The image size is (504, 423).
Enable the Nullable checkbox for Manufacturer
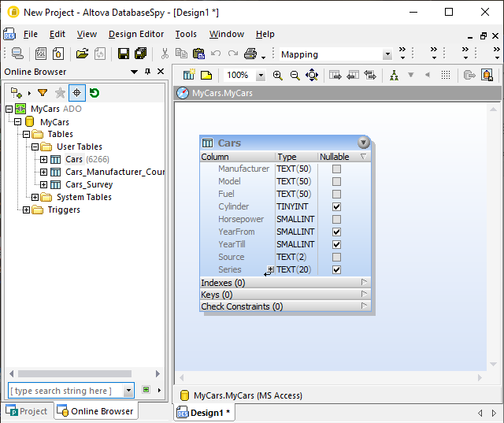[337, 169]
